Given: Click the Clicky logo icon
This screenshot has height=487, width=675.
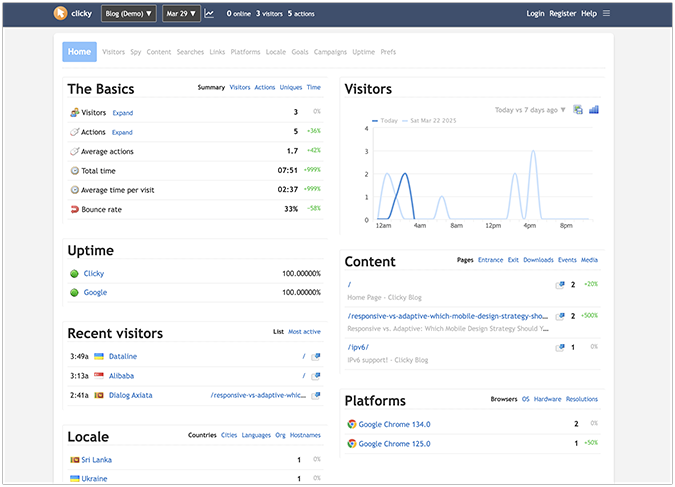Looking at the screenshot, I should tap(60, 13).
